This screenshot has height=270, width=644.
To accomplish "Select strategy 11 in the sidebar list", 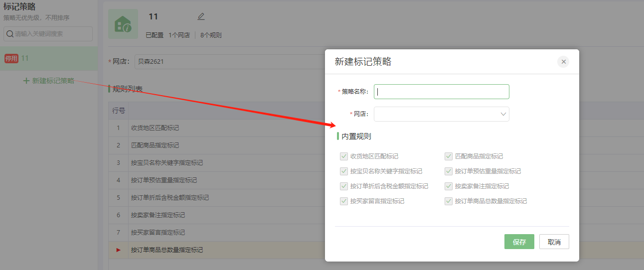I will click(x=49, y=59).
